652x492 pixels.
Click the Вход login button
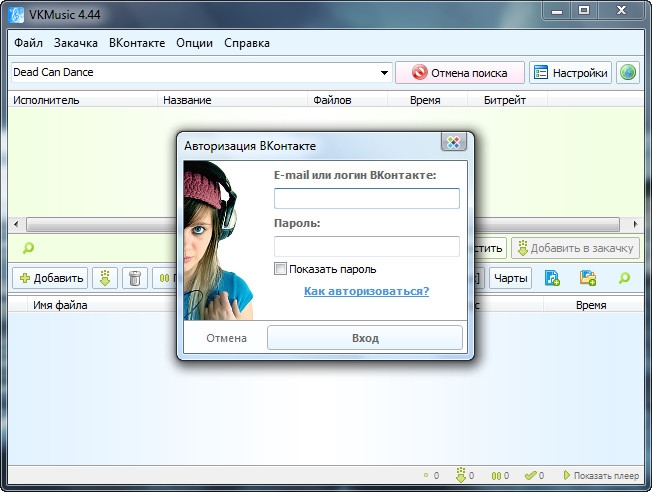tap(365, 338)
